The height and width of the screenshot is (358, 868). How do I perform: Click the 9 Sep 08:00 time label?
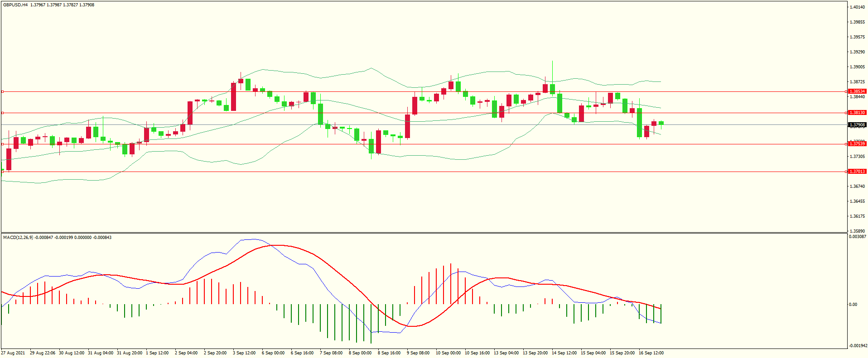pos(418,353)
